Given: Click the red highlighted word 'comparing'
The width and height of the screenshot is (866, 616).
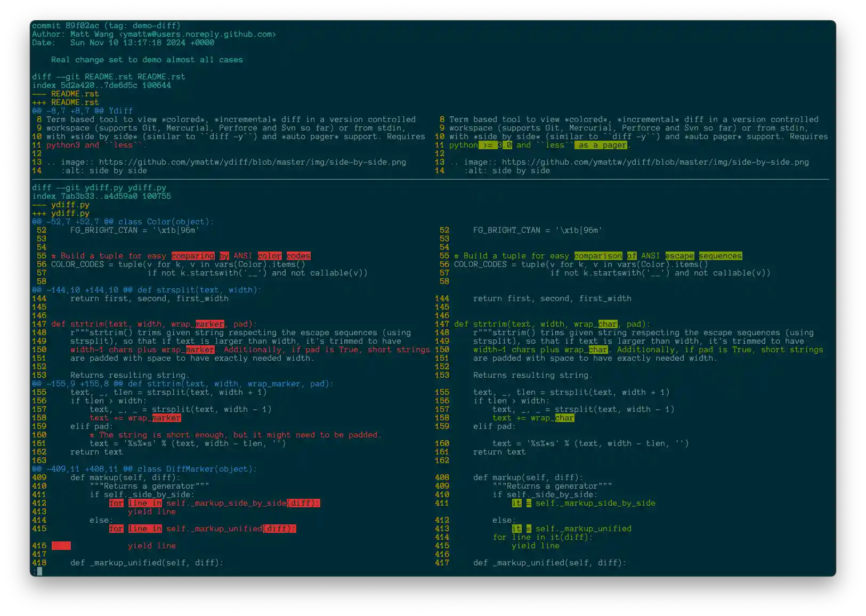Looking at the screenshot, I should point(193,256).
